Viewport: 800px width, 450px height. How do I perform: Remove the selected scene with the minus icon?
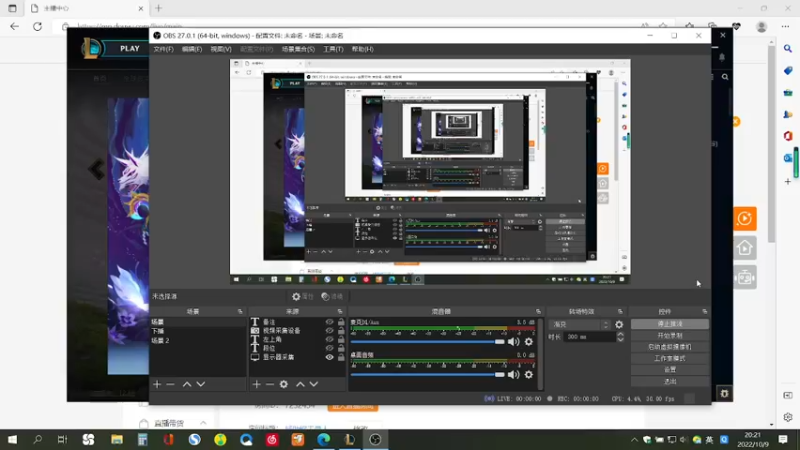170,384
